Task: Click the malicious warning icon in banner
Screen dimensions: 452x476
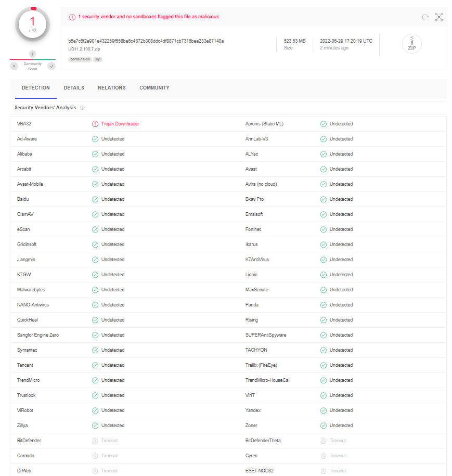Action: (x=72, y=17)
